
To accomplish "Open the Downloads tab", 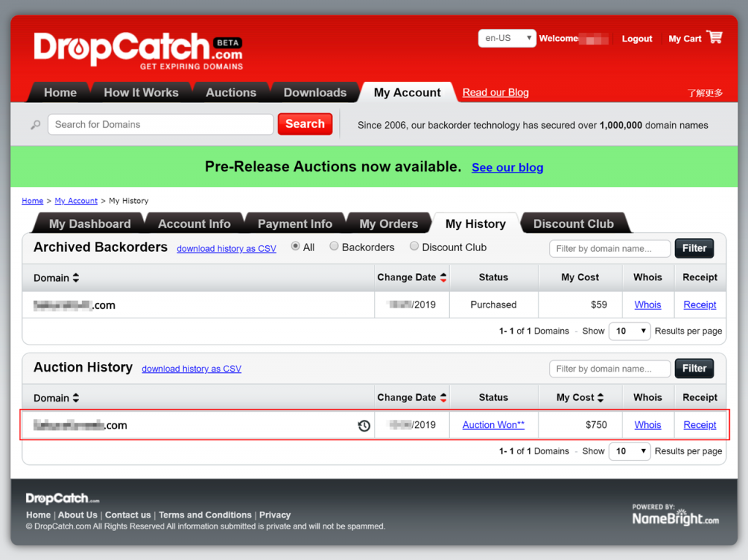I will [x=315, y=93].
